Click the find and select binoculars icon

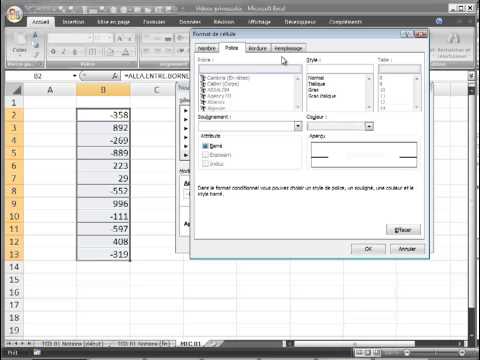click(454, 38)
